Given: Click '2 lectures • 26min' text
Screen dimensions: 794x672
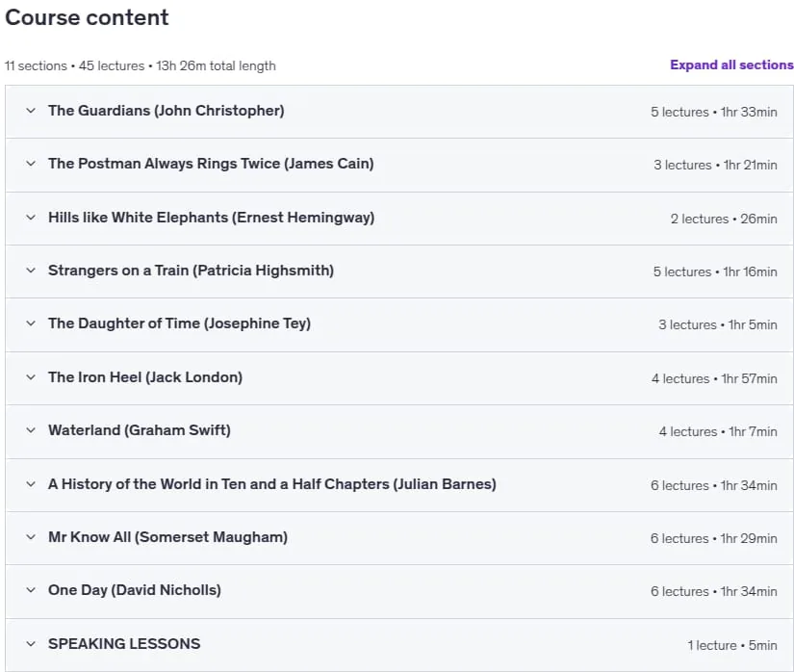Looking at the screenshot, I should (x=724, y=219).
